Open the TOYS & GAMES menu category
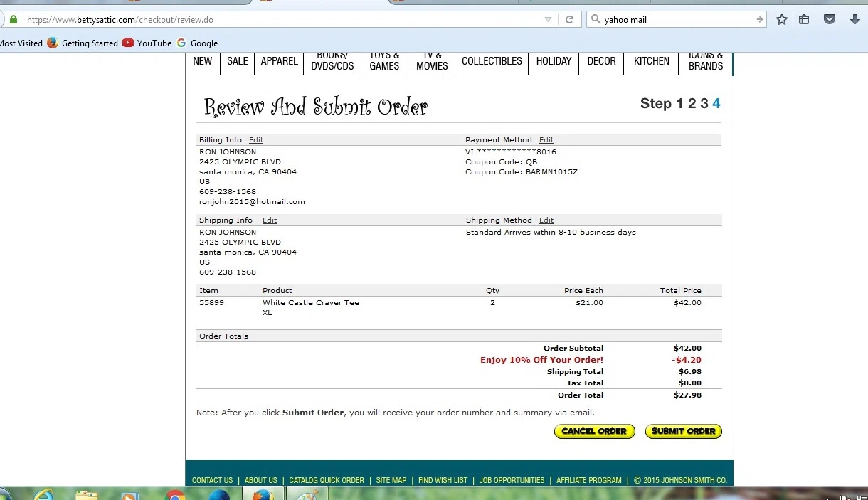The image size is (868, 500). coord(384,61)
